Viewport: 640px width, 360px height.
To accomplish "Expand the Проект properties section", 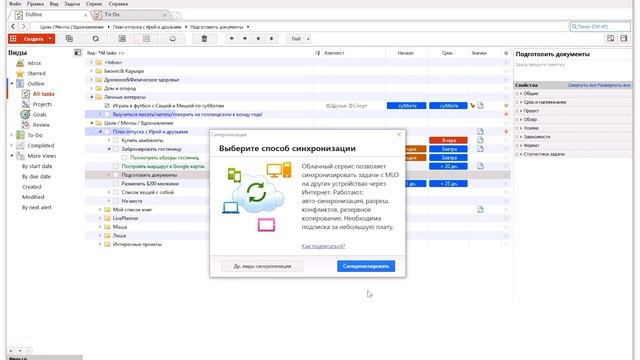I will tap(521, 111).
